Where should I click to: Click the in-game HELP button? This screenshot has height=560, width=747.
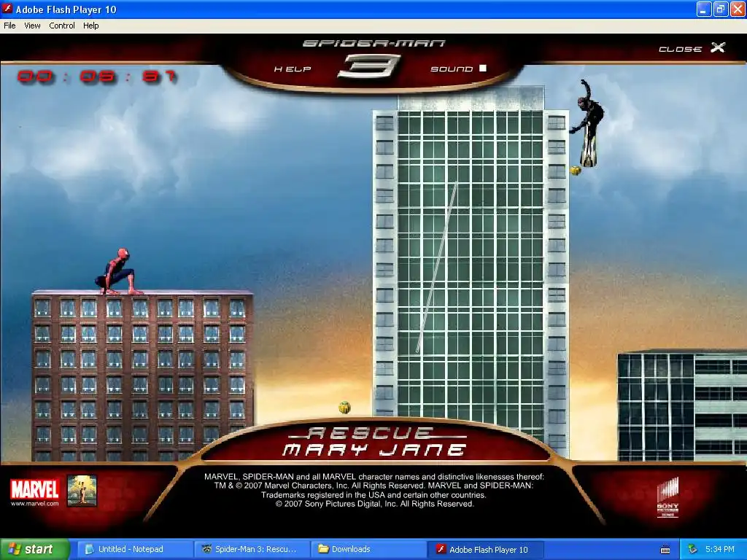(292, 69)
